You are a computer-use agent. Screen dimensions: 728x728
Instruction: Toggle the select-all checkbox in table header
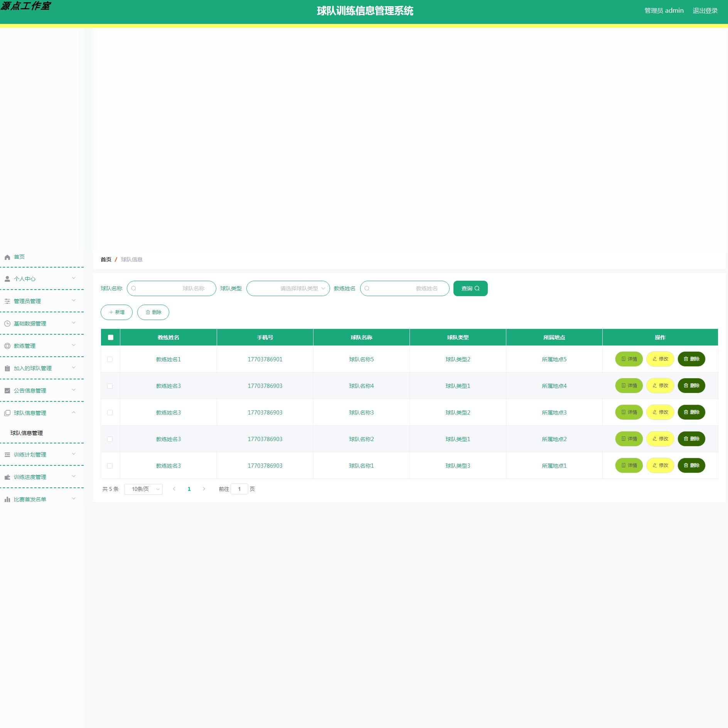(110, 337)
